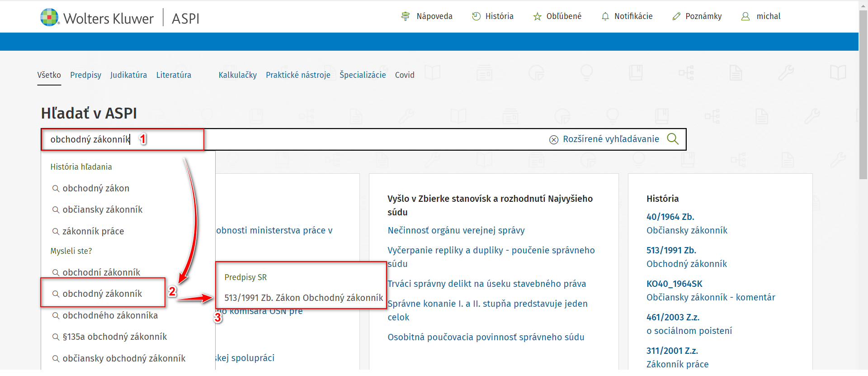Open link "Nečinnosť orgánu verejnej správy"
Image resolution: width=868 pixels, height=376 pixels.
tap(456, 230)
